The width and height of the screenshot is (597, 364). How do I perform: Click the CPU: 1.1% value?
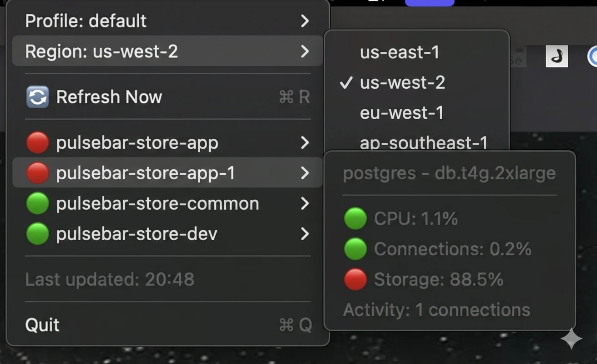click(416, 219)
